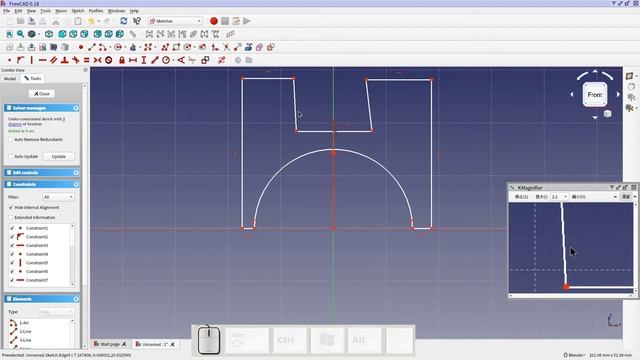Expand the Edit controls panel
This screenshot has height=360, width=640.
(x=76, y=173)
